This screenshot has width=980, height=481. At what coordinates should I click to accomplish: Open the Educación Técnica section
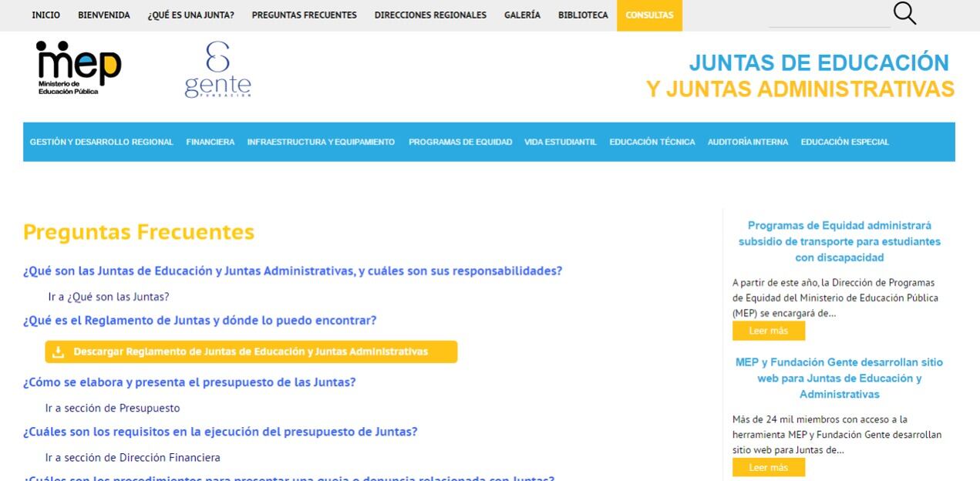652,142
